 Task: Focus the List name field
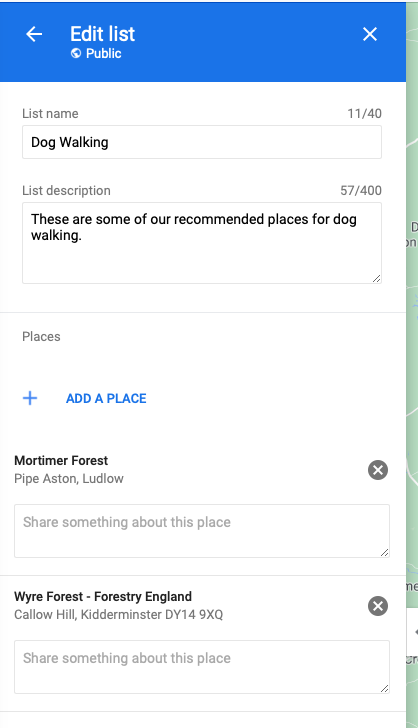coord(202,142)
